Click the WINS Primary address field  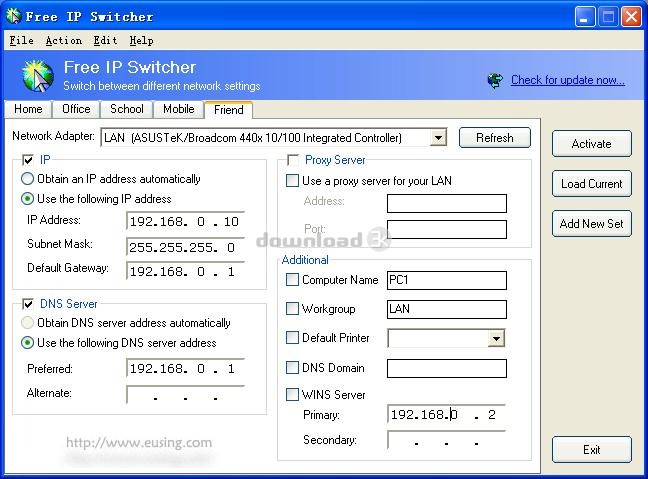(447, 414)
